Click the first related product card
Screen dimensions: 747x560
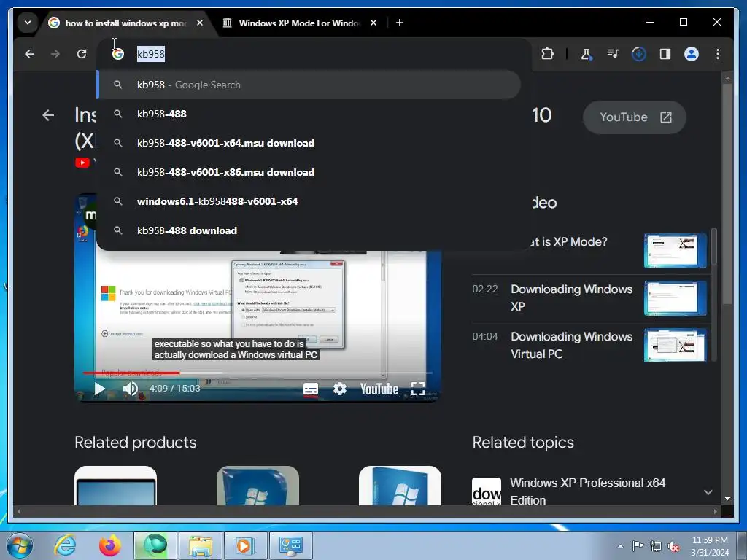point(115,486)
